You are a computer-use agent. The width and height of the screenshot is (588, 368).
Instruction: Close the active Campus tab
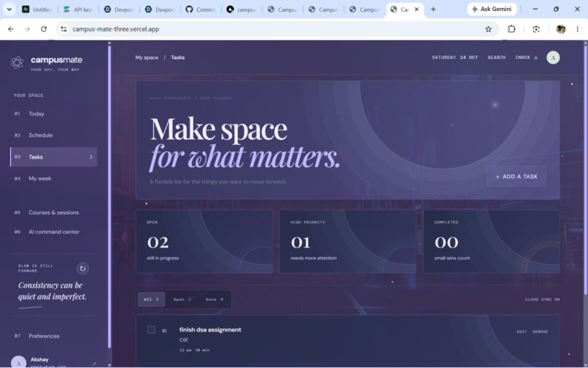tap(417, 9)
